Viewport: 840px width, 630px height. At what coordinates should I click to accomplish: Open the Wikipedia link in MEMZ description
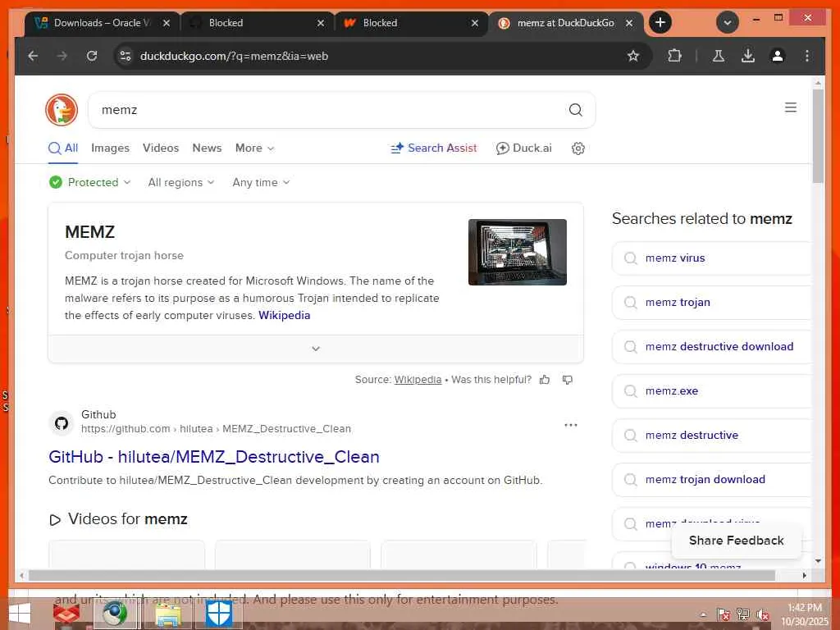pos(284,316)
